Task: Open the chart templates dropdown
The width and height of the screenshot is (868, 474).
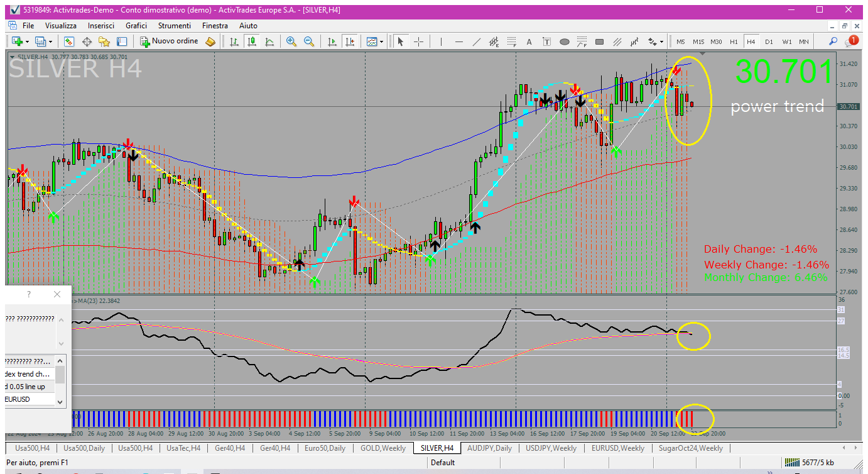Action: coord(374,41)
